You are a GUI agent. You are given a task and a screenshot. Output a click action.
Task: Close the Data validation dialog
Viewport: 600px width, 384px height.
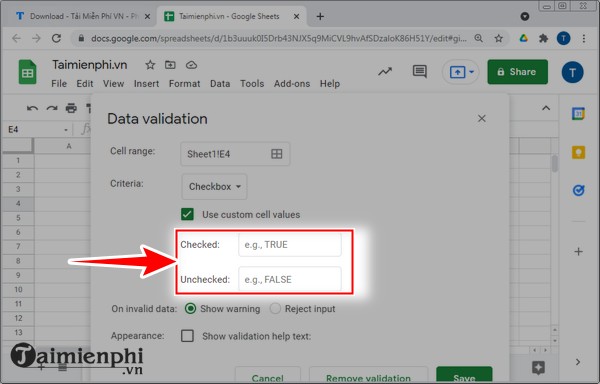pos(481,119)
